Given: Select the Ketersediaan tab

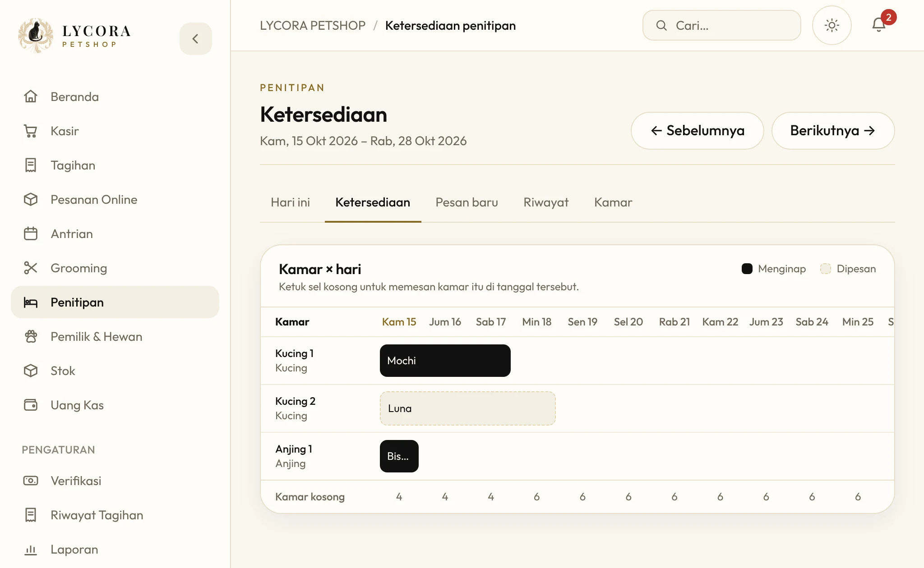Looking at the screenshot, I should coord(373,202).
